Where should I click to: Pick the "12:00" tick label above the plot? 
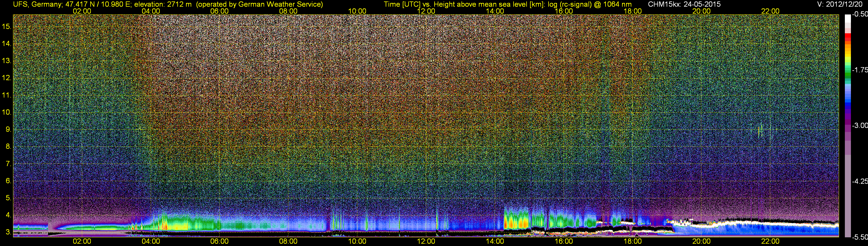(426, 11)
